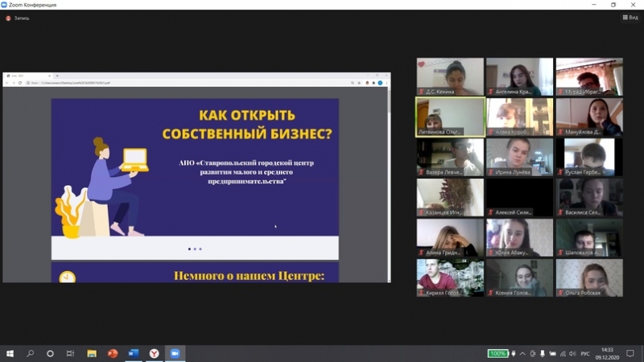Open the Wi-Fi network tray icon
This screenshot has width=644, height=362.
(x=563, y=353)
